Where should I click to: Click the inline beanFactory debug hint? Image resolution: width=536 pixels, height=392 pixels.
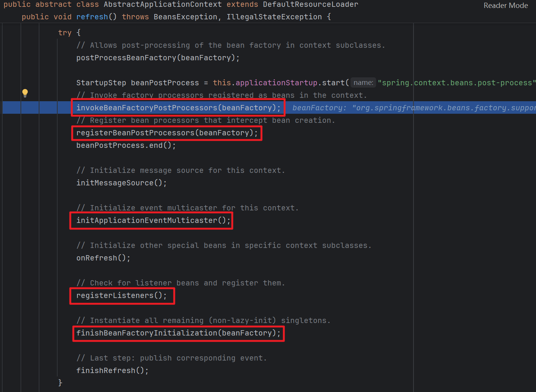tap(318, 108)
